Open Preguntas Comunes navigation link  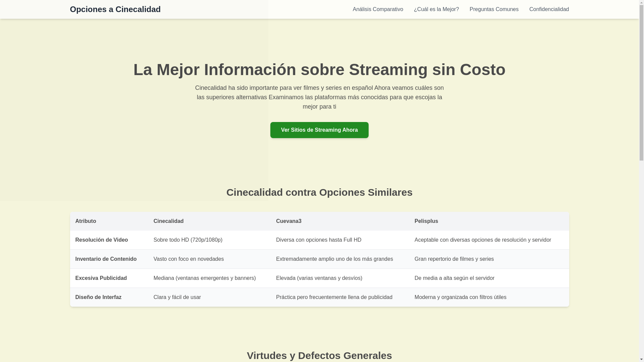494,9
